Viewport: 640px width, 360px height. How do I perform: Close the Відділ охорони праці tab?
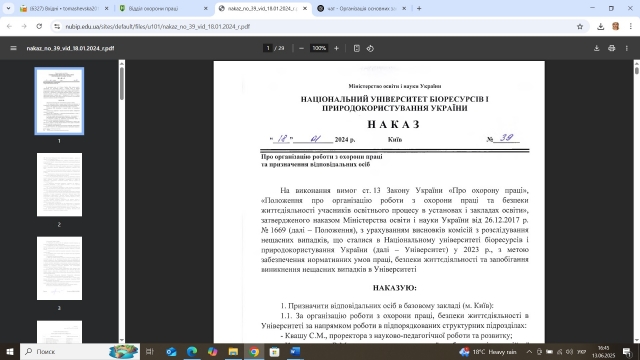click(x=206, y=8)
